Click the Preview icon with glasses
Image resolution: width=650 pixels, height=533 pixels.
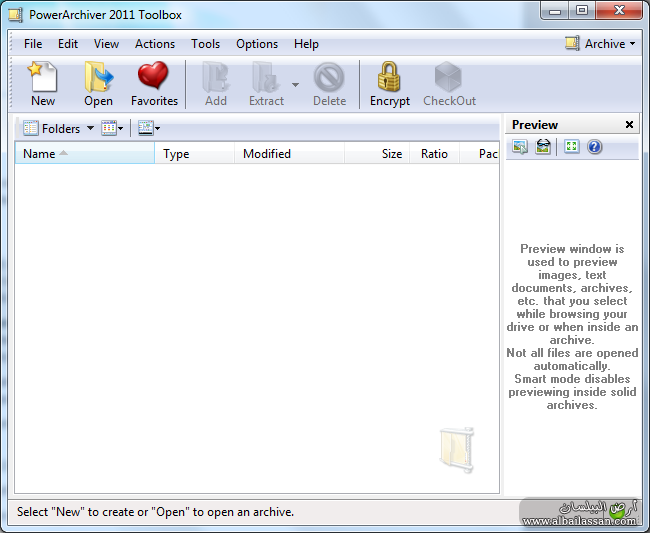(543, 146)
